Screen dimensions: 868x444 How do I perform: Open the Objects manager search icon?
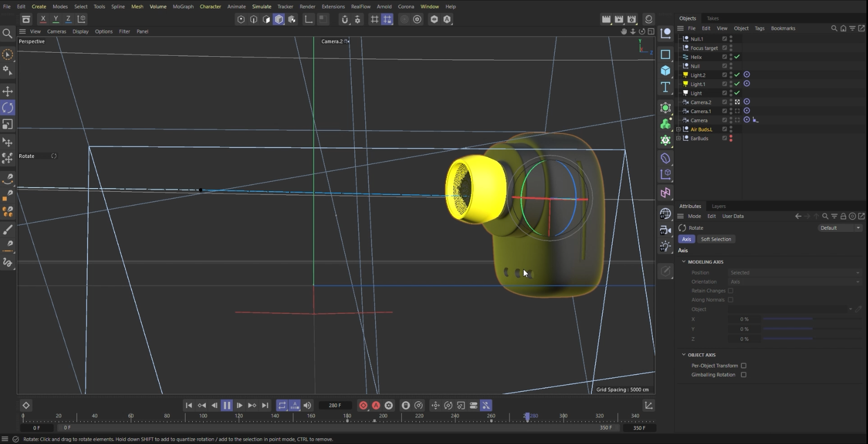[834, 28]
